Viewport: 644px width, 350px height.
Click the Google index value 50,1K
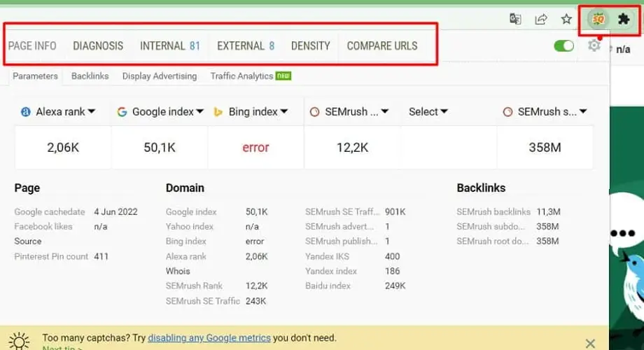[160, 148]
